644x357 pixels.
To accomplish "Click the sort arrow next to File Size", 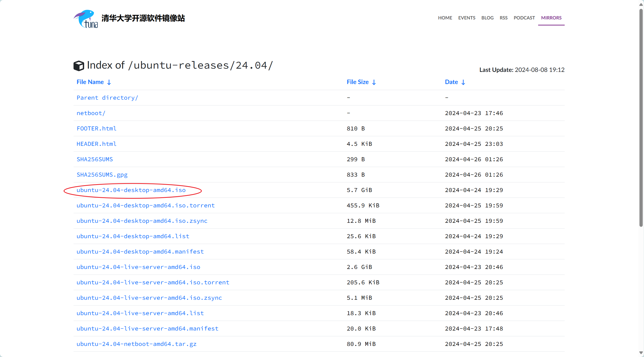I will click(x=374, y=82).
